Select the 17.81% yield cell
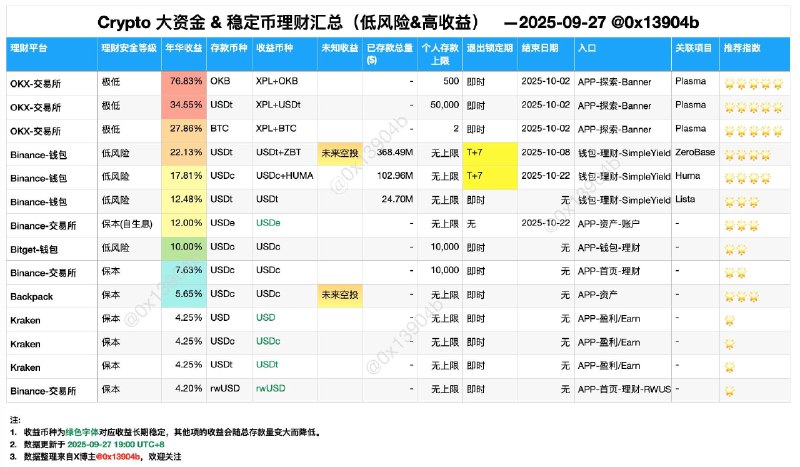 184,177
